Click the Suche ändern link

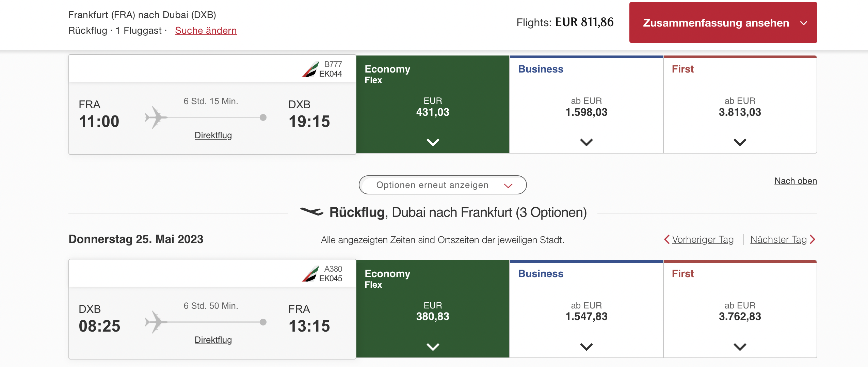pos(206,31)
